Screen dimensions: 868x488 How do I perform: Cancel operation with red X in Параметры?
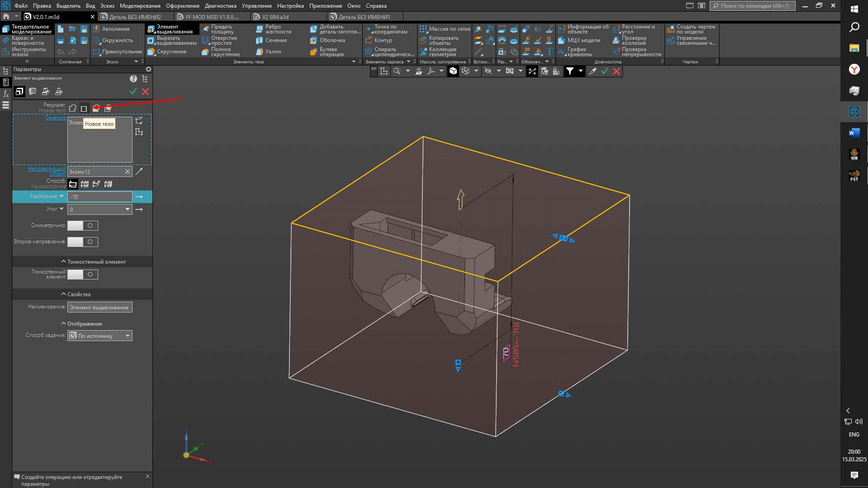145,91
